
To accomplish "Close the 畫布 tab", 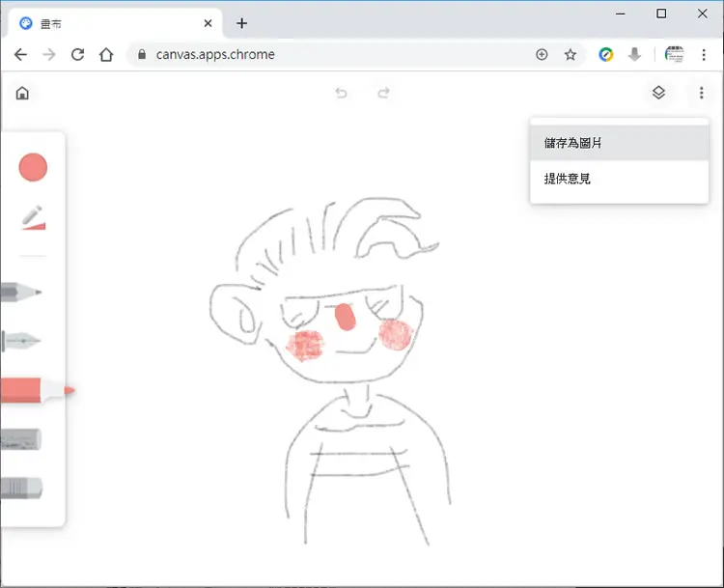I will (x=208, y=23).
